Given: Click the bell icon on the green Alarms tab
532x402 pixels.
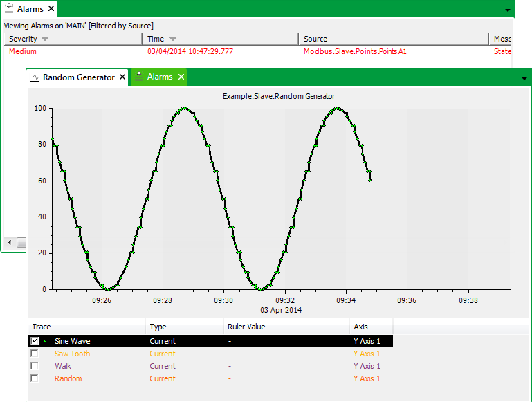Looking at the screenshot, I should click(138, 77).
